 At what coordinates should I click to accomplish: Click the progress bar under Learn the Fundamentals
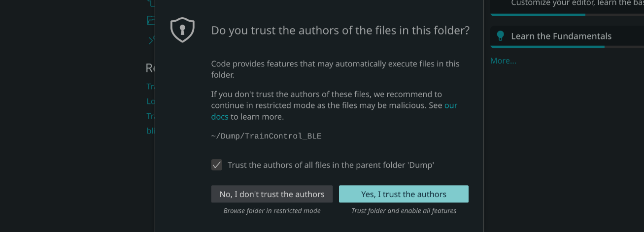click(567, 47)
